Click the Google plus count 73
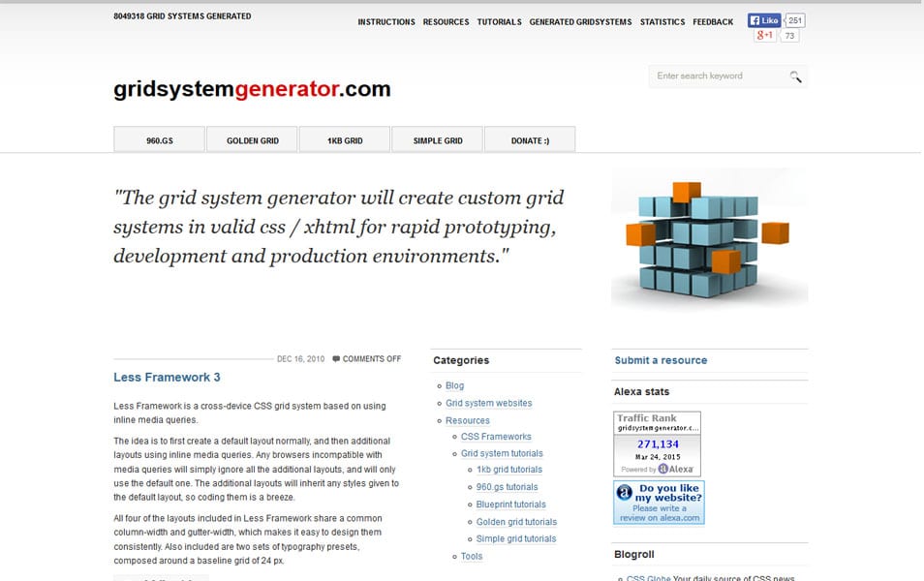Image resolution: width=924 pixels, height=581 pixels. (x=789, y=36)
